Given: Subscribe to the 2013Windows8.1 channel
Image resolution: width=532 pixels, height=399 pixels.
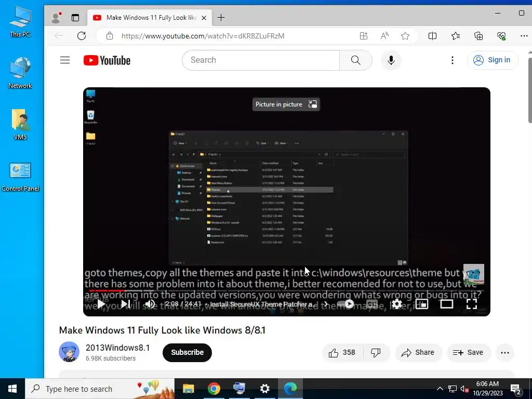Looking at the screenshot, I should (187, 353).
